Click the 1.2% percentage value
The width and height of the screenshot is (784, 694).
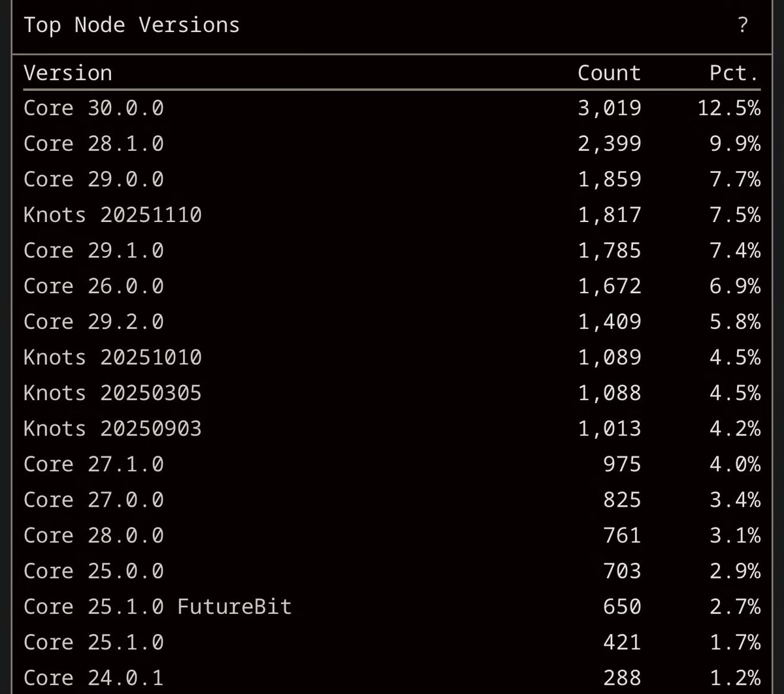tap(735, 678)
